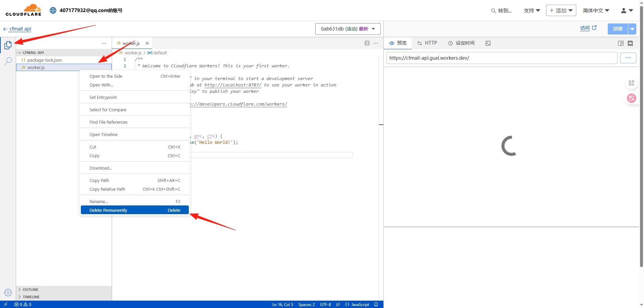Click the blue 部署 deploy button

pyautogui.click(x=618, y=29)
